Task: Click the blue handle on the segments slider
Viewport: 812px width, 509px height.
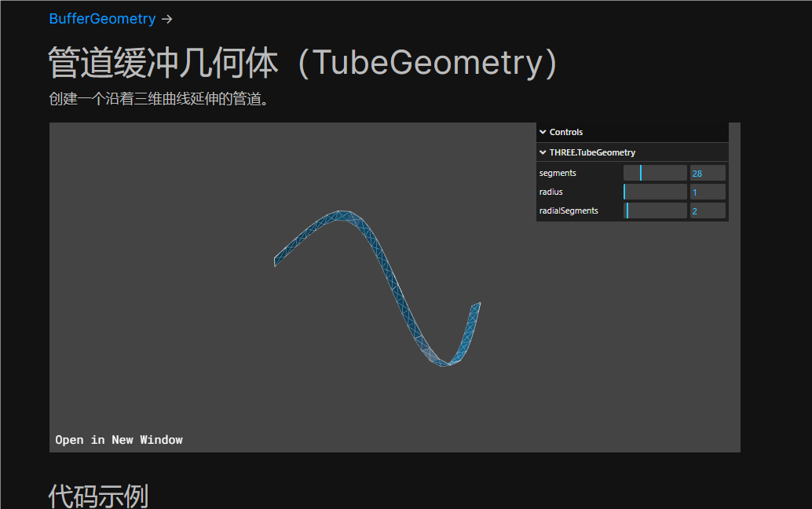Action: 641,173
